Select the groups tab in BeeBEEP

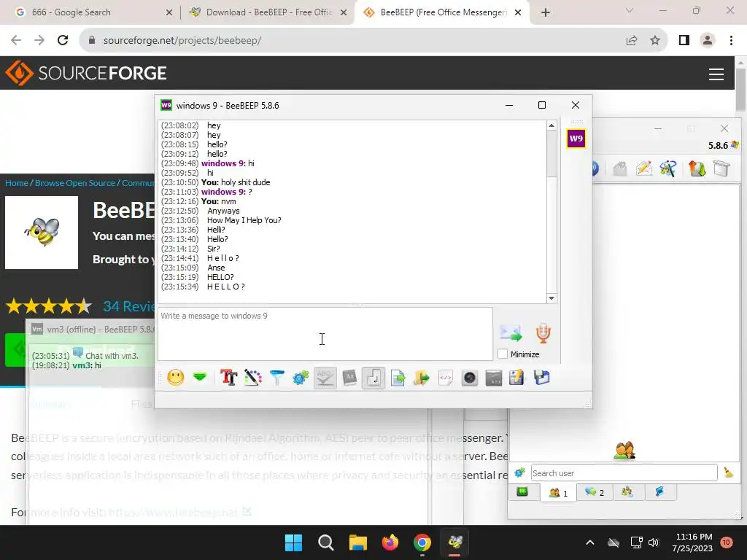pos(627,492)
